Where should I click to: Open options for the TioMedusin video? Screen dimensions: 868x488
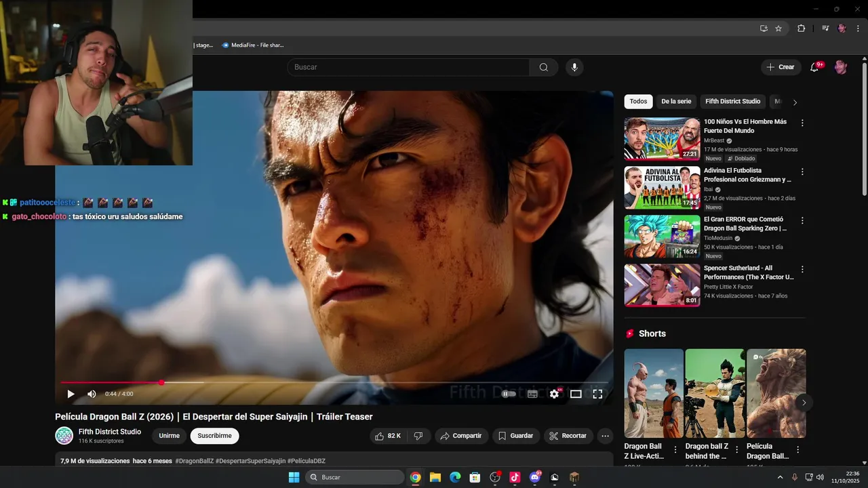802,221
